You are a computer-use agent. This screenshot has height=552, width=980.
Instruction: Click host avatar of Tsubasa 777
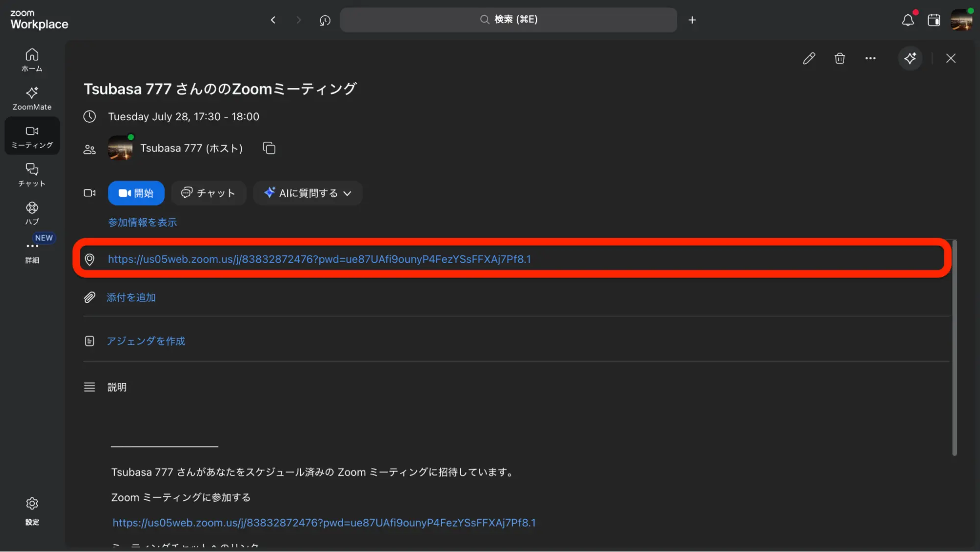click(120, 148)
